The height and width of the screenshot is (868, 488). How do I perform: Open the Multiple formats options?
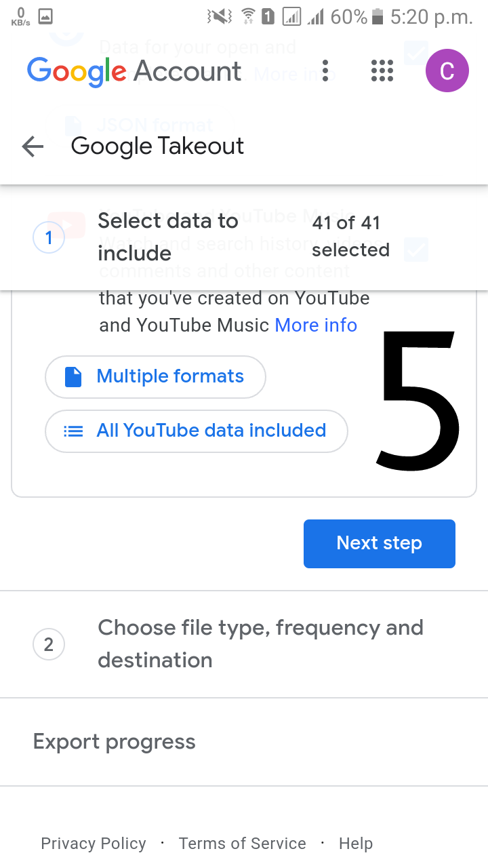(x=156, y=377)
